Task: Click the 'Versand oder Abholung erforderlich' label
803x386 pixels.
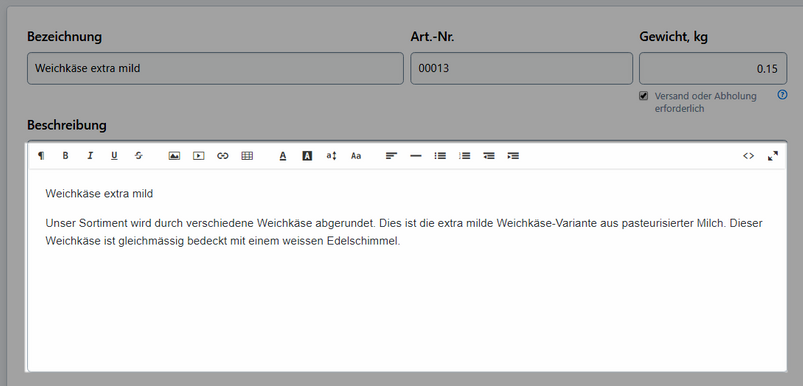Action: tap(705, 102)
